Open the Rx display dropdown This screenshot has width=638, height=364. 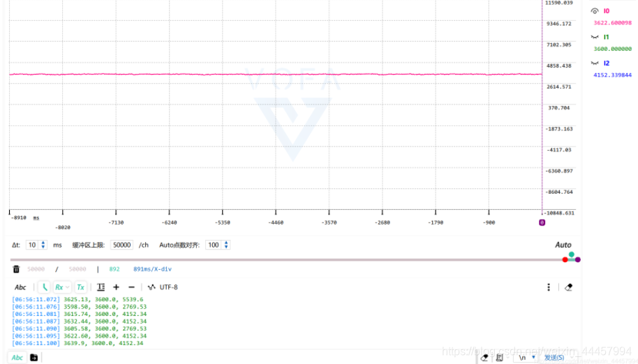[x=62, y=287]
